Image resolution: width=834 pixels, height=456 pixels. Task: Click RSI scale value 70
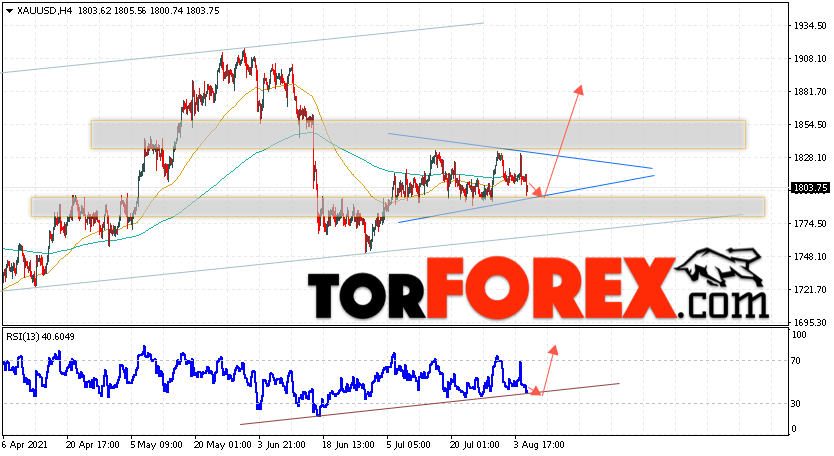click(796, 361)
